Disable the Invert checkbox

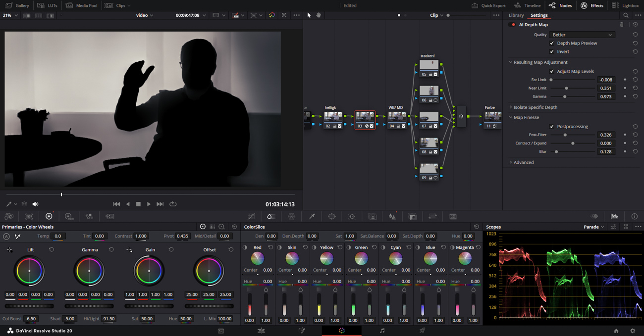(552, 51)
